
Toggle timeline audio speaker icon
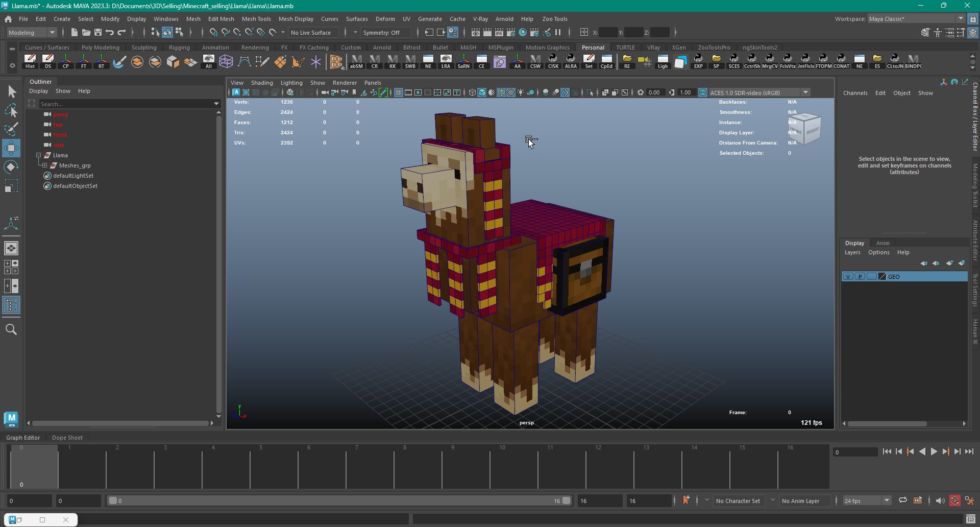point(940,500)
